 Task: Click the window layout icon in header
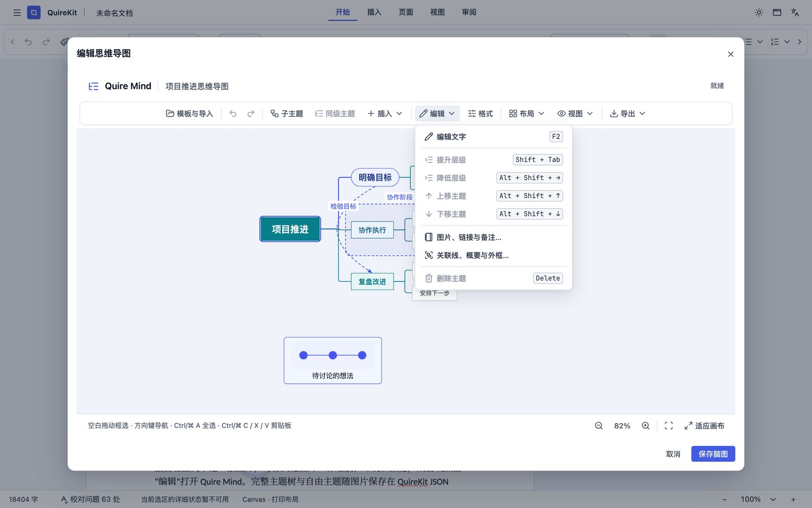[777, 13]
